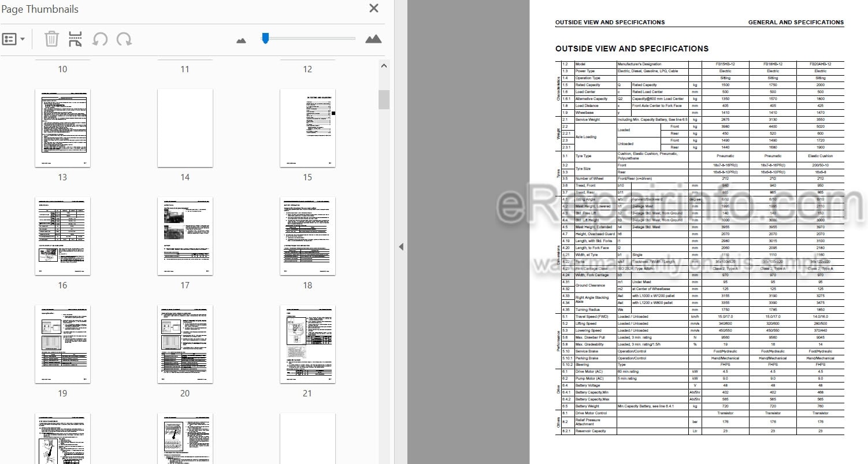Image resolution: width=868 pixels, height=464 pixels.
Task: Click 'Ground Clearance' row label
Action: pos(589,285)
